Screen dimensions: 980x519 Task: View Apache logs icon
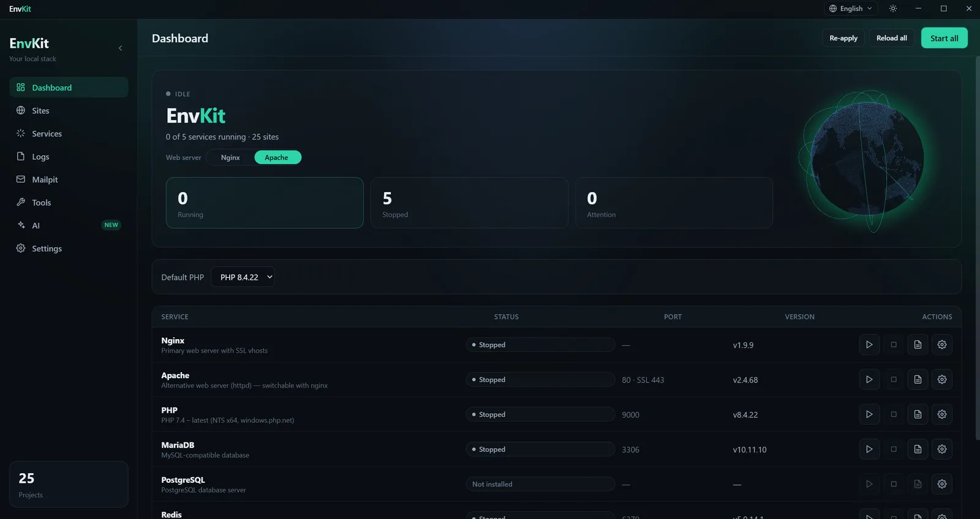pos(918,379)
